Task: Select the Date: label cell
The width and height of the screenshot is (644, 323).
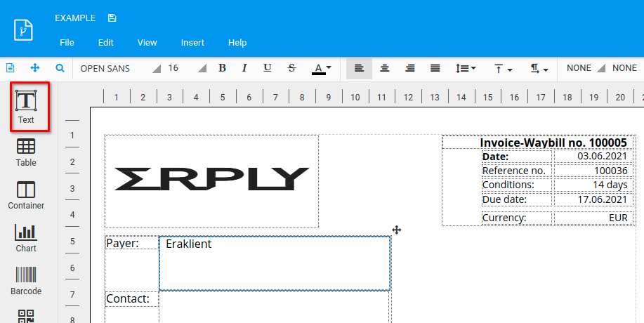Action: [516, 157]
